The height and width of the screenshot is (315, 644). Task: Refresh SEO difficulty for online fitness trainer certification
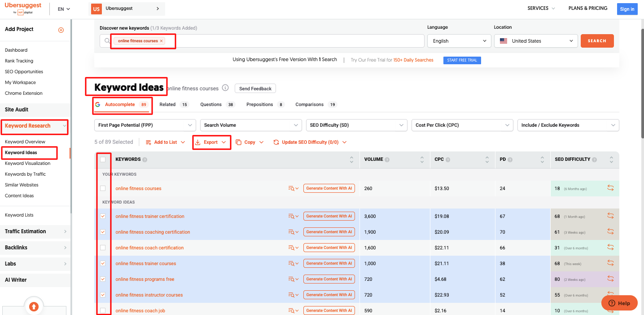tap(610, 216)
